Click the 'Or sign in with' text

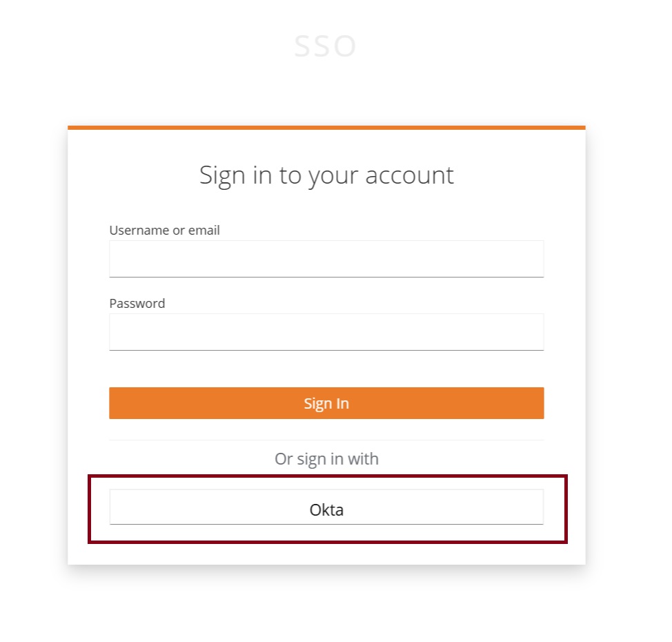(326, 459)
